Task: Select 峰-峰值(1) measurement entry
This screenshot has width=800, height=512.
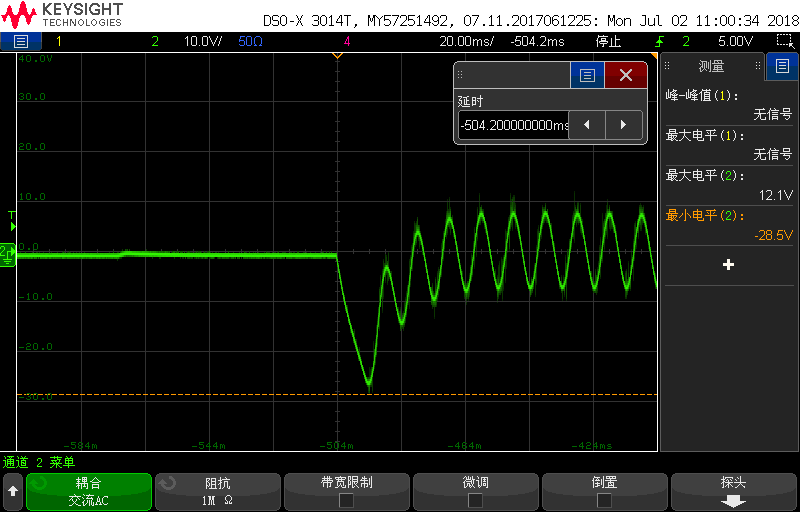Action: click(729, 105)
